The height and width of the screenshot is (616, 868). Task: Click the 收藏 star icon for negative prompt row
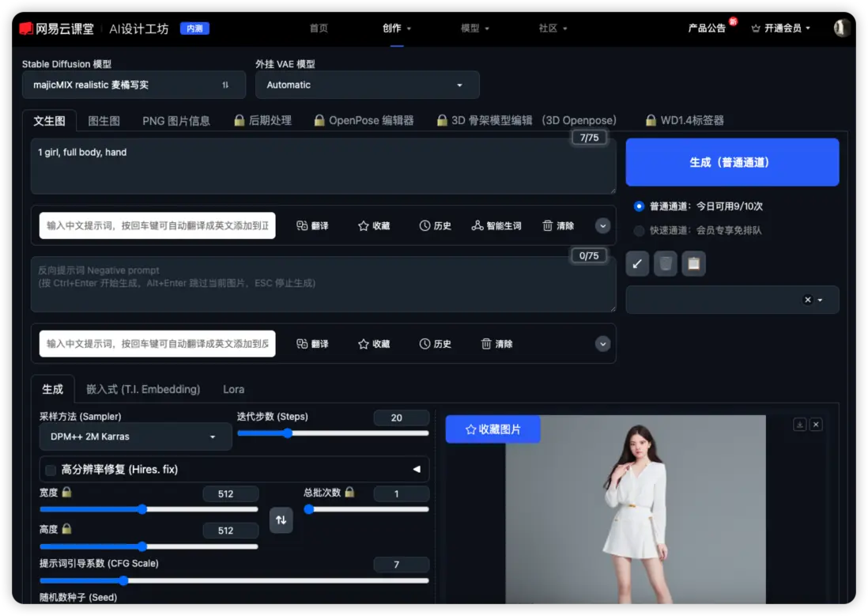pos(373,343)
